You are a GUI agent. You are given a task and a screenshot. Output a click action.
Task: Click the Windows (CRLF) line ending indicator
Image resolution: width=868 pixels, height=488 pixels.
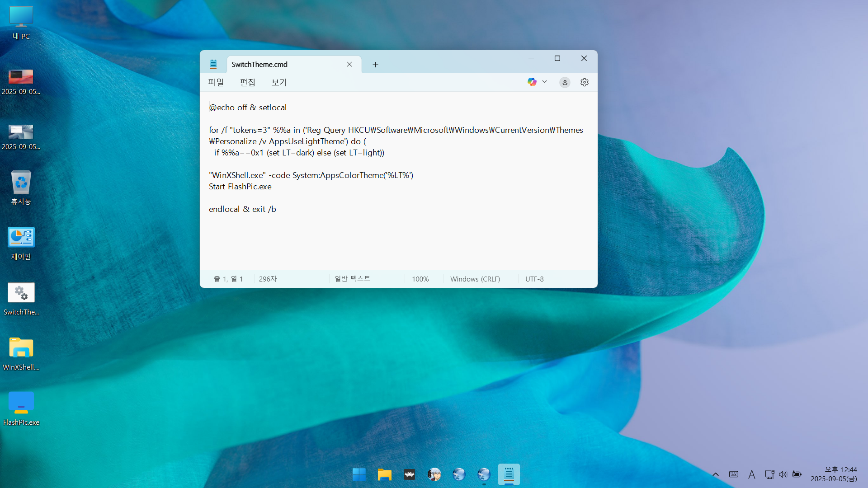pos(475,279)
